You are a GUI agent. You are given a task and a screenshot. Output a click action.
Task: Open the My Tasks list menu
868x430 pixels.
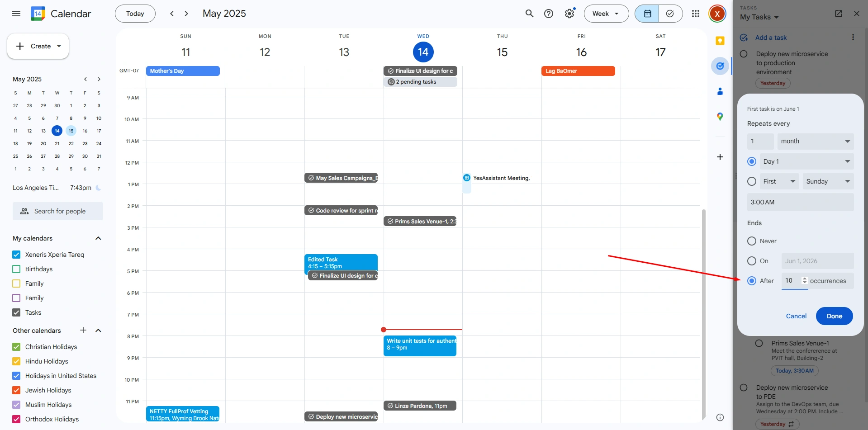coord(759,17)
